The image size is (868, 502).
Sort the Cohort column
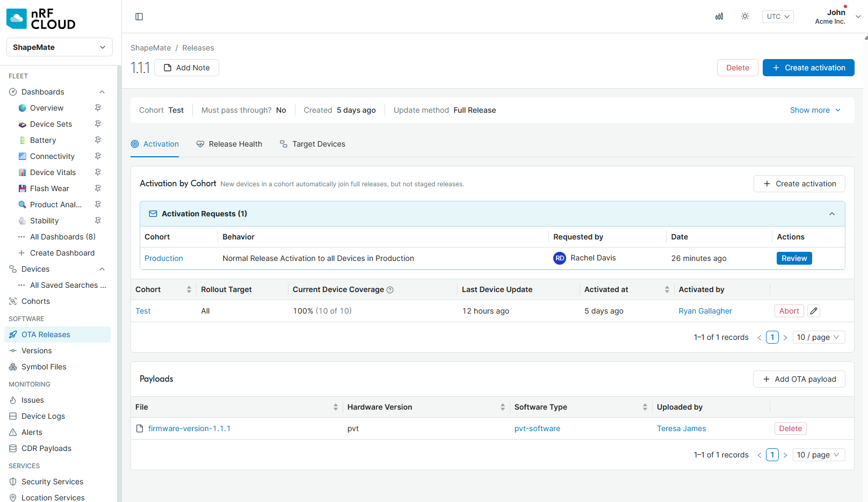pyautogui.click(x=189, y=289)
